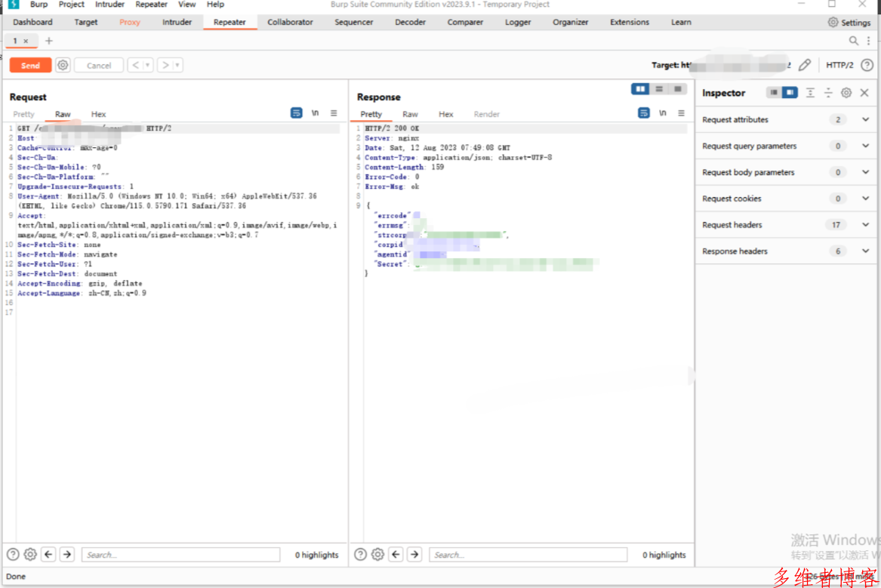881x588 pixels.
Task: Switch to the Proxy tab
Action: (130, 23)
